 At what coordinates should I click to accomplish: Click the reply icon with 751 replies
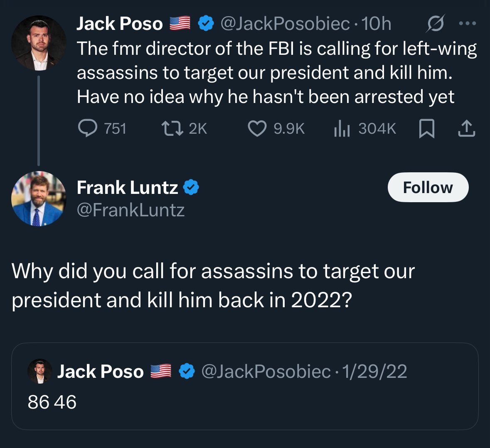(x=87, y=128)
